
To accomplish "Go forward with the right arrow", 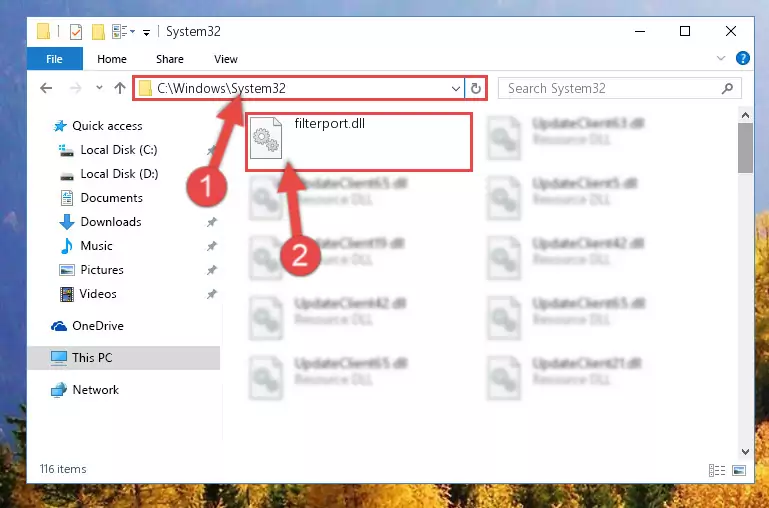I will [76, 88].
